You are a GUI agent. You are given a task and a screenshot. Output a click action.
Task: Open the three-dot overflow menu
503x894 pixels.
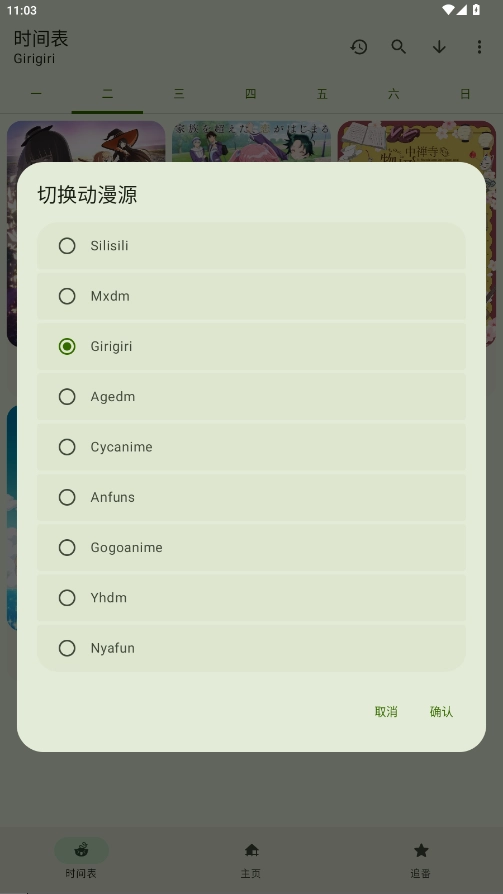(x=479, y=47)
